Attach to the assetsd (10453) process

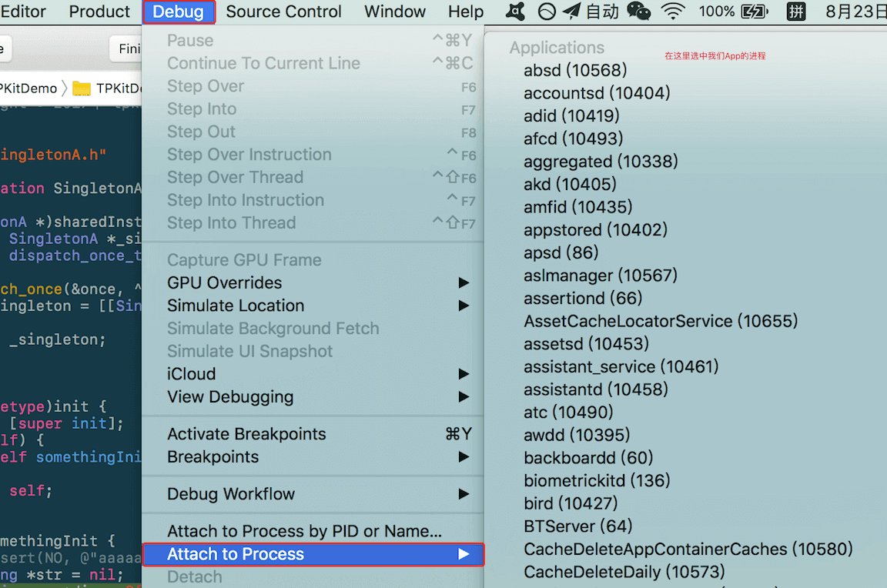[x=586, y=344]
